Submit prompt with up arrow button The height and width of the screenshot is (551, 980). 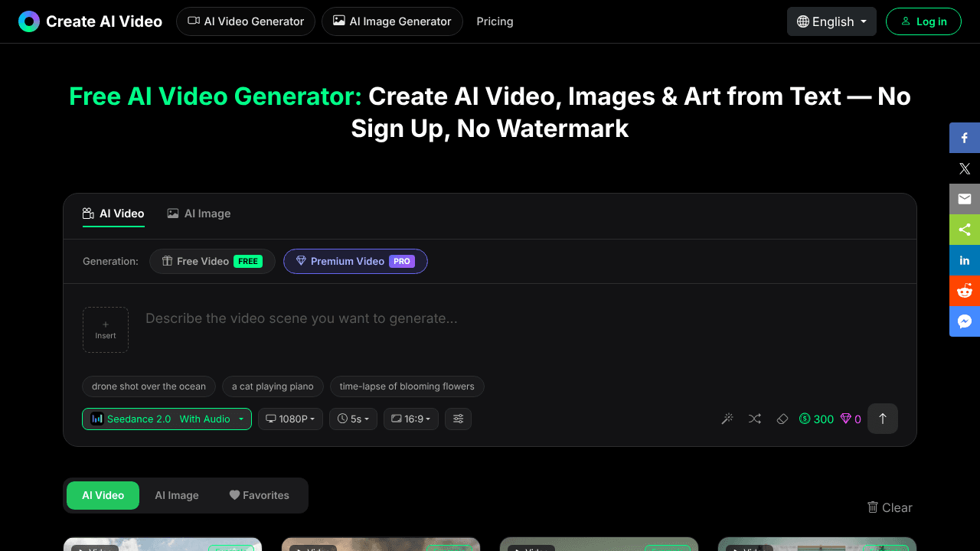coord(883,419)
